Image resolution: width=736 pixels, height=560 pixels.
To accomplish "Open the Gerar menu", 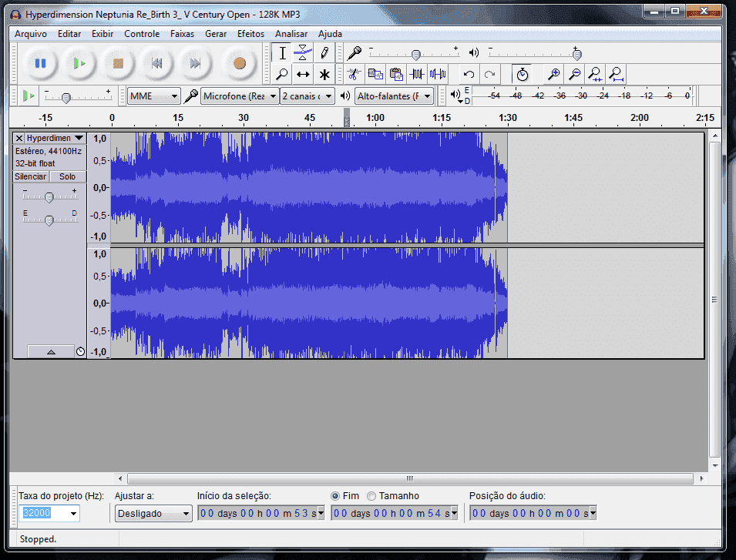I will point(216,34).
